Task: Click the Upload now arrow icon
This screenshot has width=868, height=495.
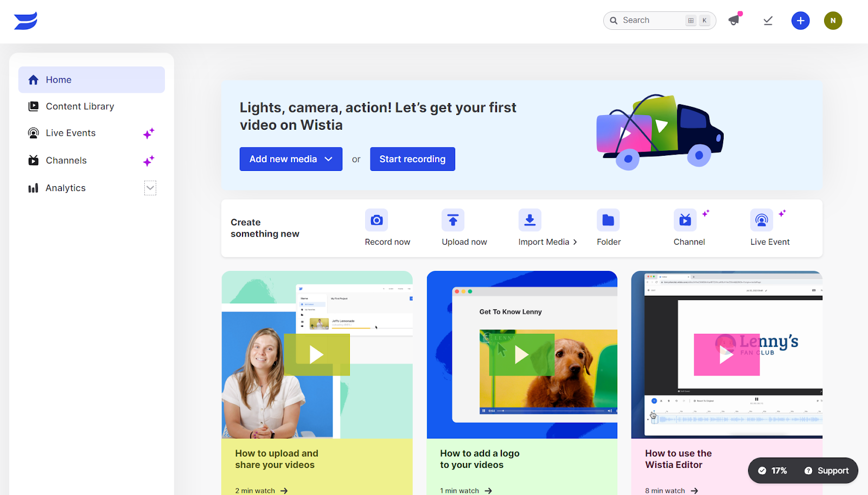Action: point(453,220)
